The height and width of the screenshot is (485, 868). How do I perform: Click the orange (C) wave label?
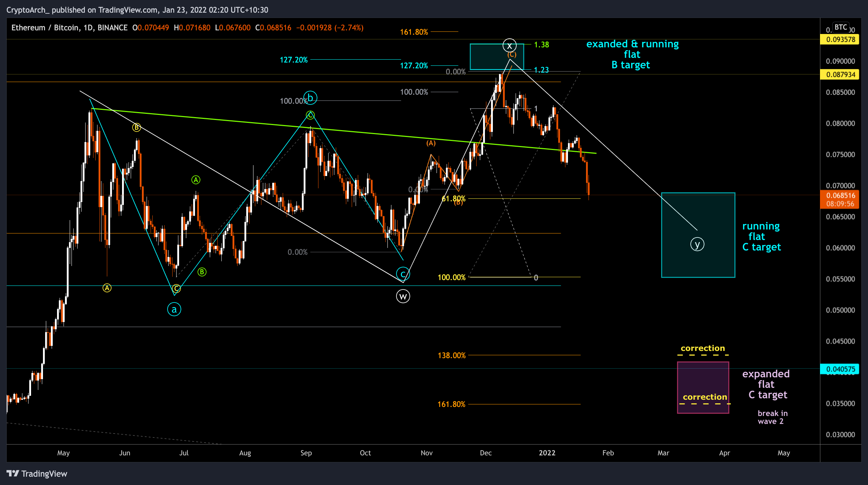512,55
